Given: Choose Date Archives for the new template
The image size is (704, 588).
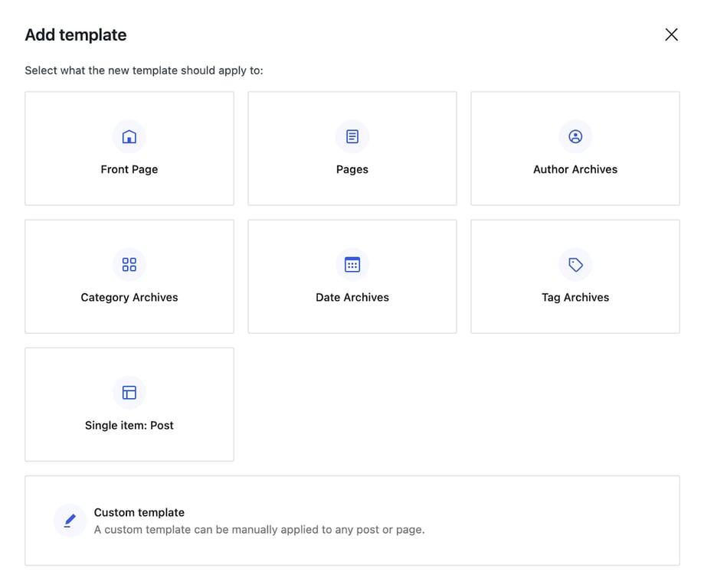Looking at the screenshot, I should coord(352,276).
